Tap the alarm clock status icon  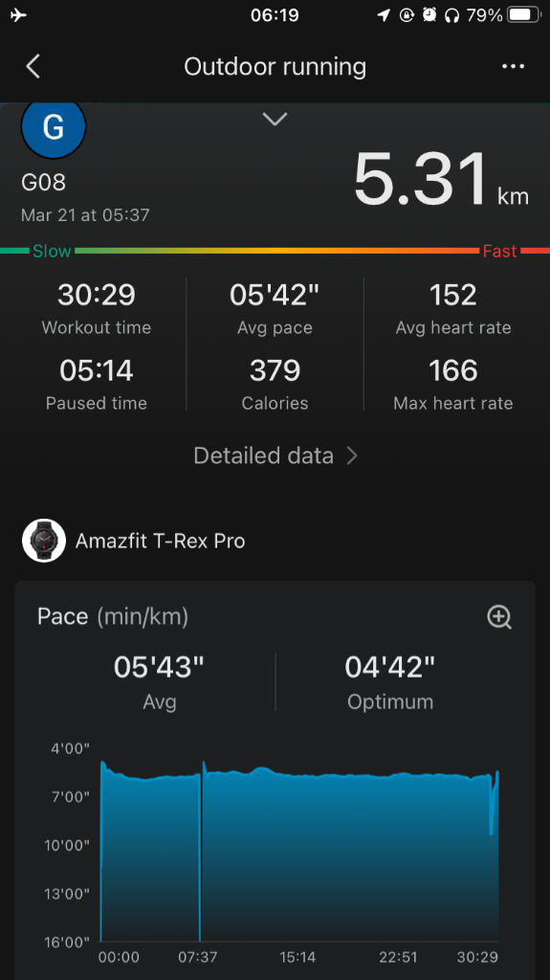[429, 15]
